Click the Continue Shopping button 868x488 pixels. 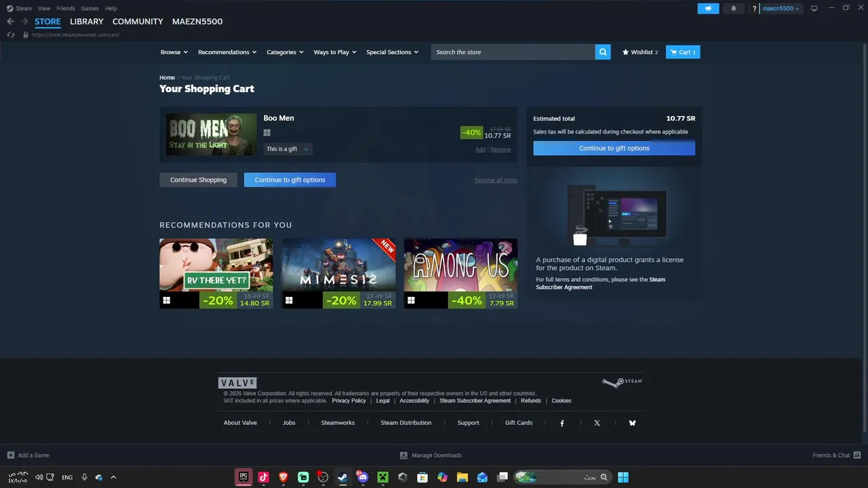pyautogui.click(x=198, y=180)
